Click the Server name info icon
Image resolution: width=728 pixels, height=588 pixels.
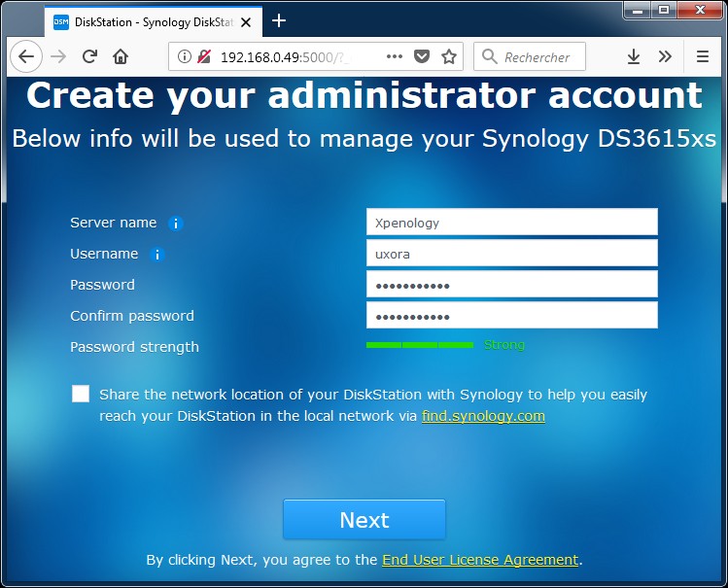pos(176,224)
